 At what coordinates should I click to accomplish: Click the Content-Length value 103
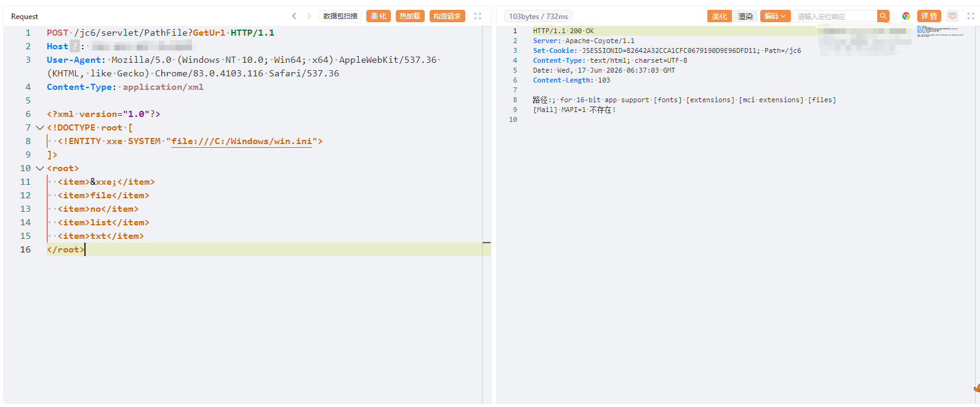click(604, 80)
